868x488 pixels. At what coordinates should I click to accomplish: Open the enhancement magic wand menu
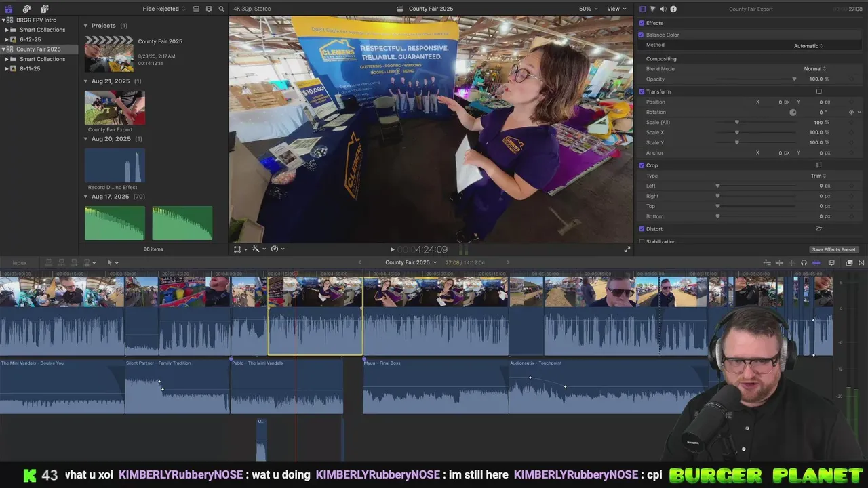[258, 249]
